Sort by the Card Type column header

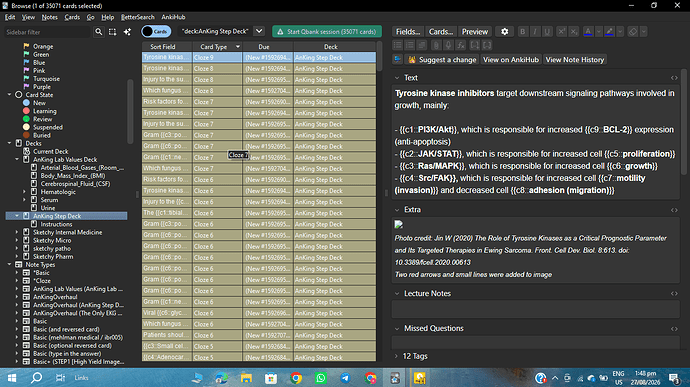[x=217, y=47]
